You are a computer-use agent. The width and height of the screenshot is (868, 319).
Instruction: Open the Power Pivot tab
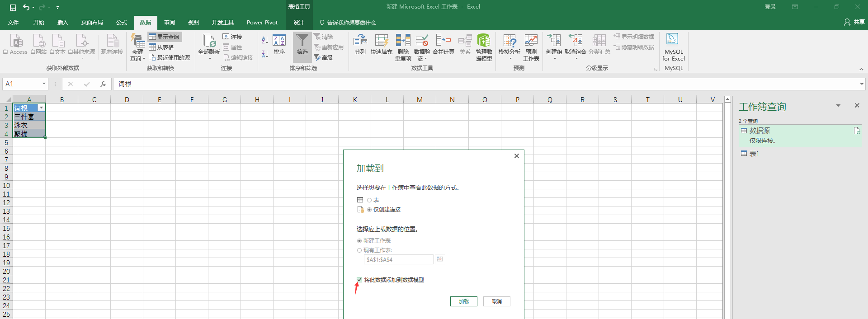[x=262, y=23]
